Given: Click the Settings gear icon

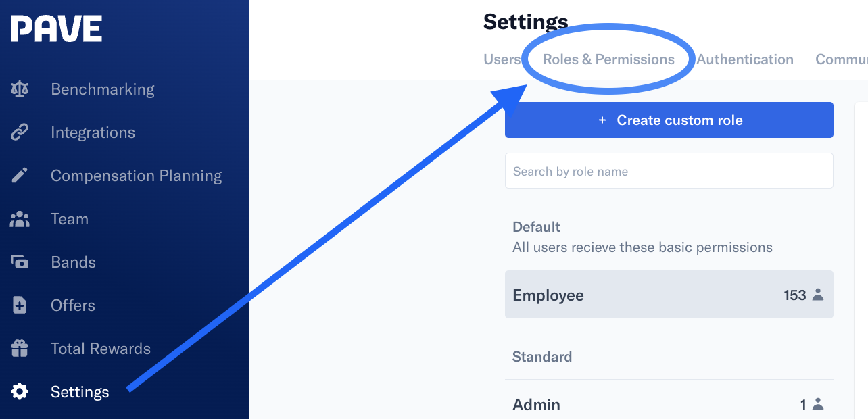Looking at the screenshot, I should pos(20,391).
